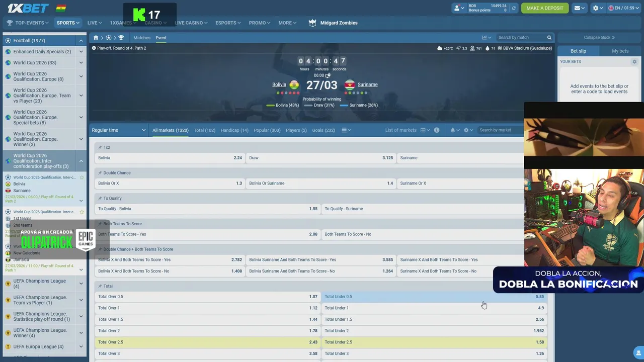Select Total Under 0.5 odds 5.85
Screen dimensions: 644x362
point(434,297)
